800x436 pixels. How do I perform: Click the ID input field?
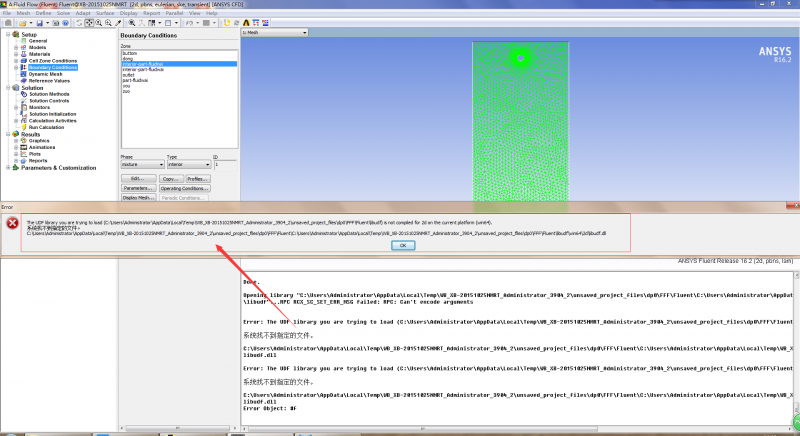[225, 165]
